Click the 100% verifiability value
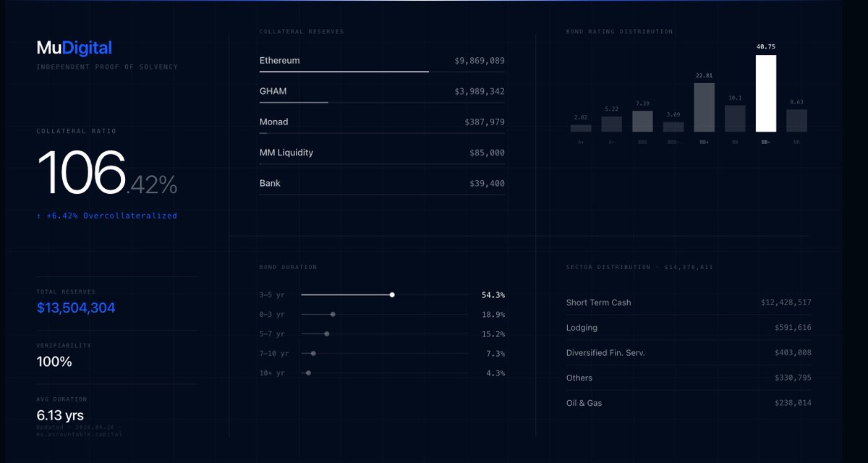 click(x=54, y=362)
